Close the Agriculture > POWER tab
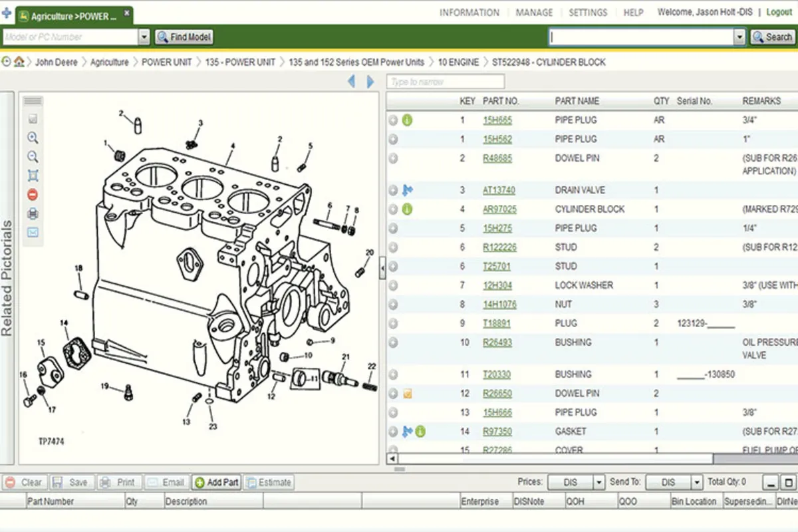Image resolution: width=798 pixels, height=532 pixels. [126, 13]
